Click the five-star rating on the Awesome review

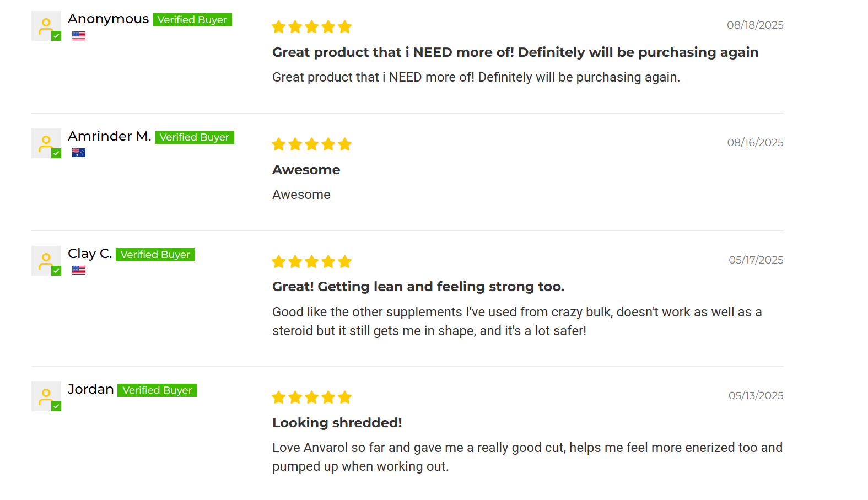pos(311,144)
